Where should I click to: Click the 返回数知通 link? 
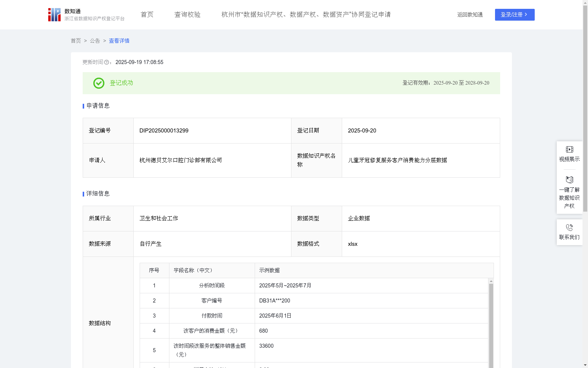point(470,15)
